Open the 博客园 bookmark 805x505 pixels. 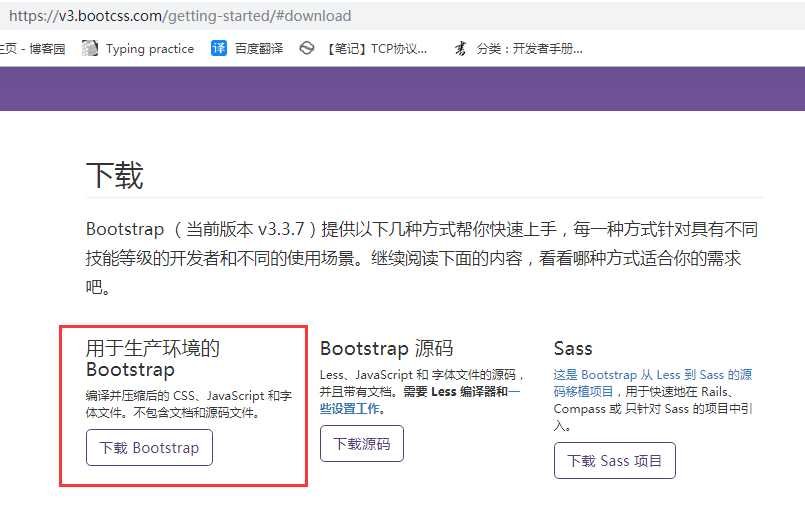point(33,49)
